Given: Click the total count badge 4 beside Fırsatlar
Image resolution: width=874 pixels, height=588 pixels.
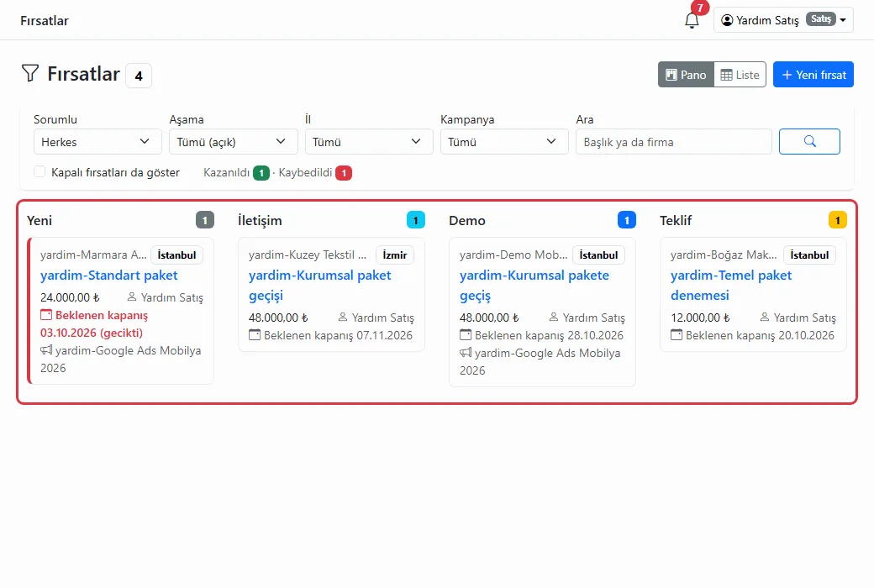Looking at the screenshot, I should [x=139, y=76].
